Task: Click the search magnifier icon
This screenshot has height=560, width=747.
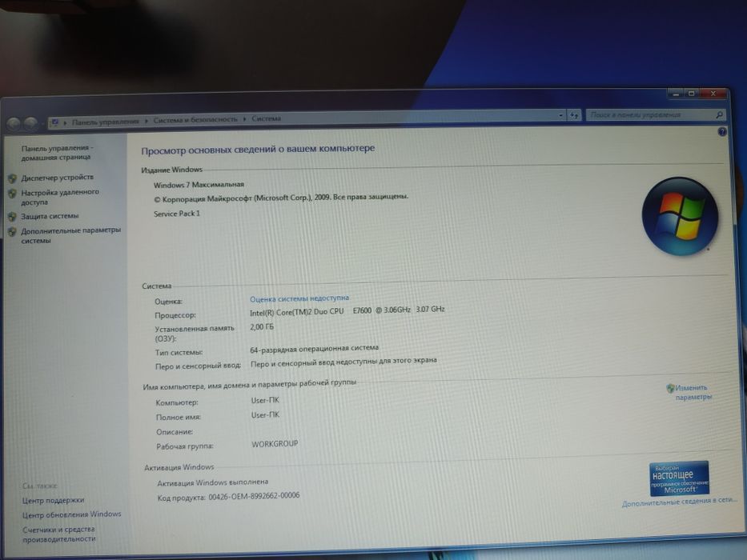Action: (719, 114)
